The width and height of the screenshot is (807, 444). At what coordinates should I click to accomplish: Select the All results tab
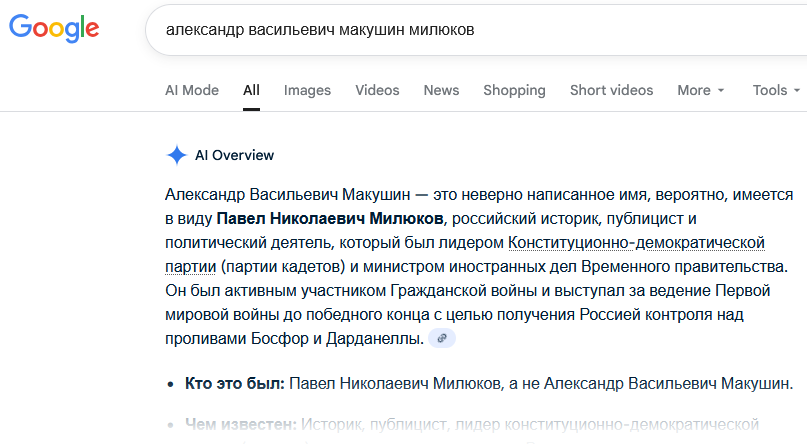pyautogui.click(x=251, y=90)
